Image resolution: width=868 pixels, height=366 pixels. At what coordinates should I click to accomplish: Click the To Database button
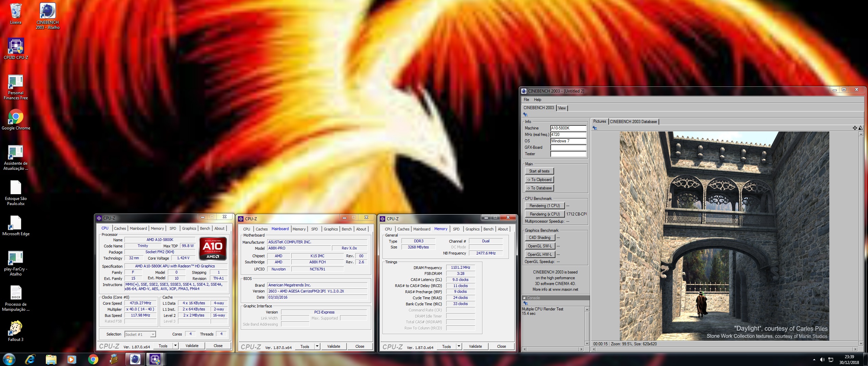point(539,188)
